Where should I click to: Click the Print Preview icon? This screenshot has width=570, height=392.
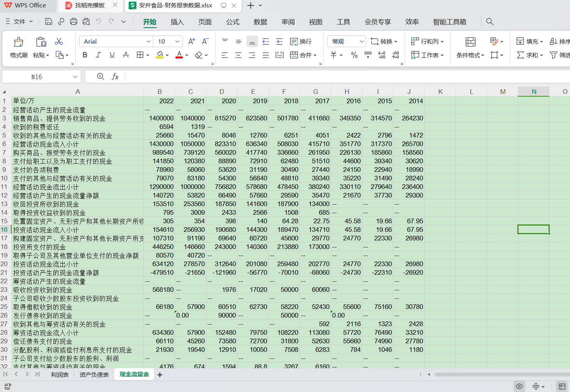(86, 22)
